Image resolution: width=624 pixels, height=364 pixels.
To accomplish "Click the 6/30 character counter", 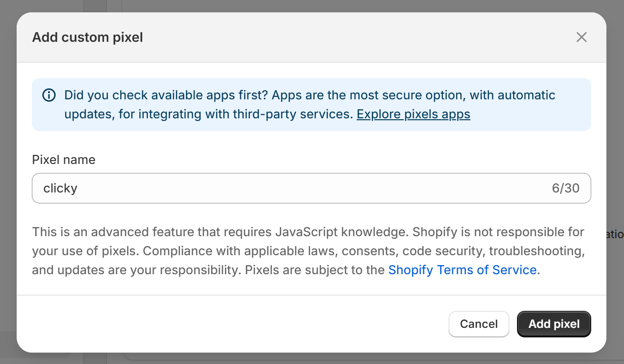I will click(x=565, y=188).
